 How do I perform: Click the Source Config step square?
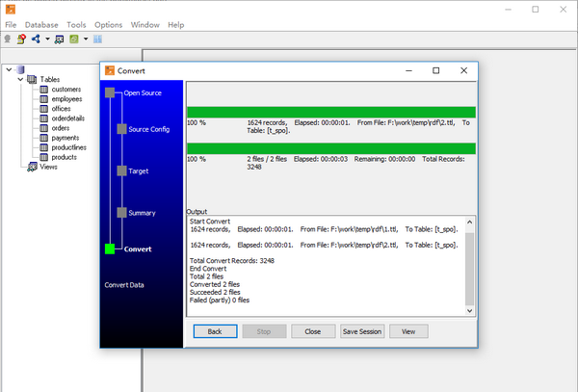[x=122, y=129]
